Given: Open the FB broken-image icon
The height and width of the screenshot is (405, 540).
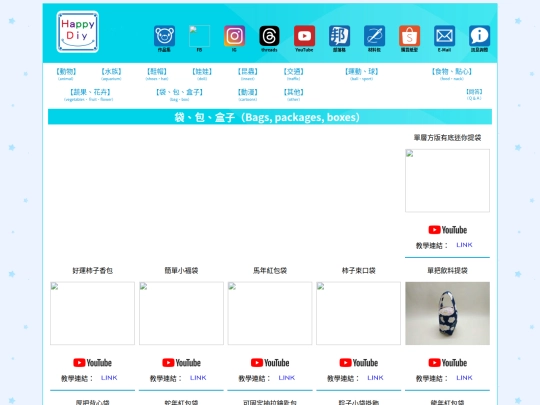Looking at the screenshot, I should click(x=199, y=36).
